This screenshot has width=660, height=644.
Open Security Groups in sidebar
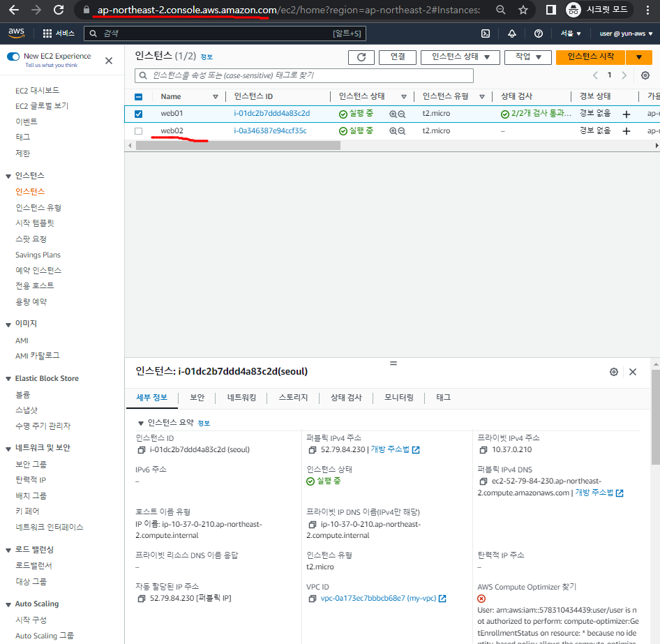tap(31, 464)
